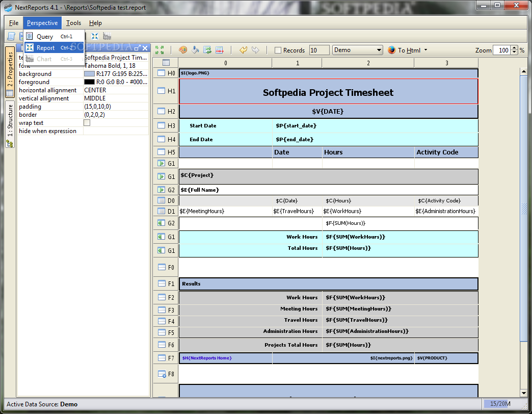Screen dimensions: 532x414
Task: Toggle the Records checkbox
Action: point(278,50)
